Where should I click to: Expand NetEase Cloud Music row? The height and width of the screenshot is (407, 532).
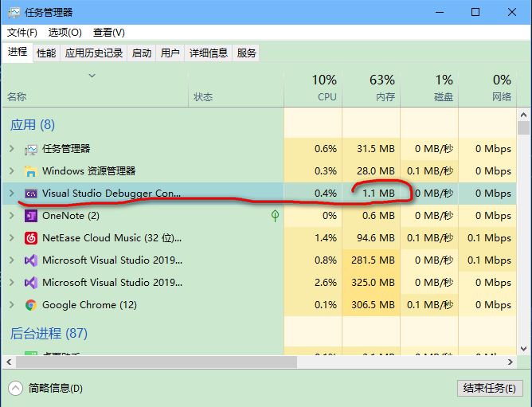pyautogui.click(x=12, y=238)
